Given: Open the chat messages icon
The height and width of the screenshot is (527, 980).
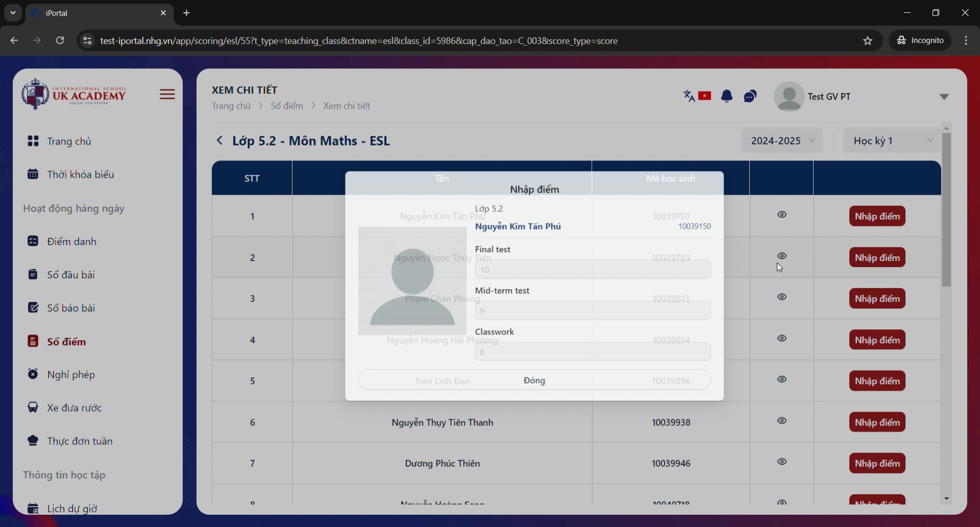Looking at the screenshot, I should [750, 96].
